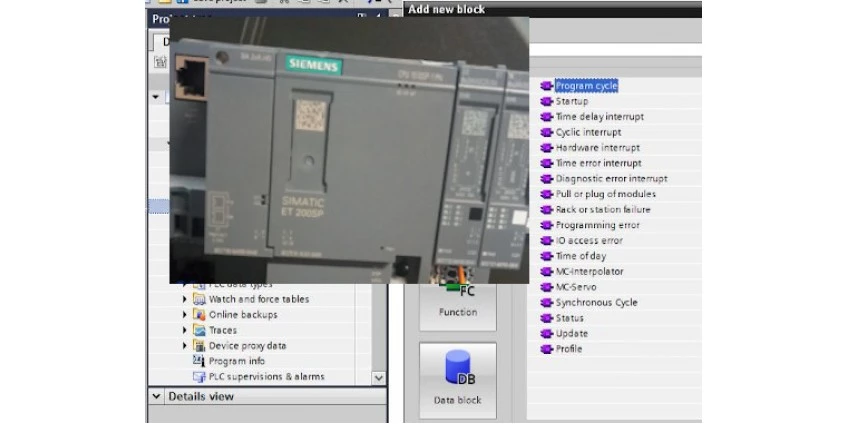
Task: Click the MC-Servo text
Action: (x=576, y=287)
